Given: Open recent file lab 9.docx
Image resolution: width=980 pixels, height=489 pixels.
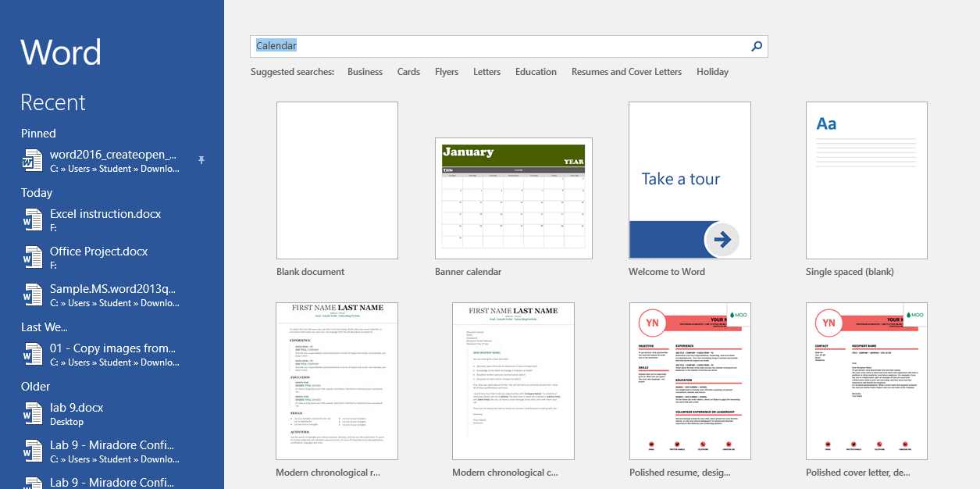Looking at the screenshot, I should (x=112, y=414).
